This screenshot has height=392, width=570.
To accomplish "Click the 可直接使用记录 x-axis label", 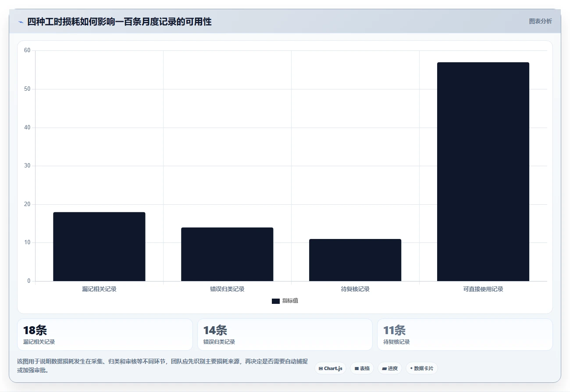I will coord(483,289).
